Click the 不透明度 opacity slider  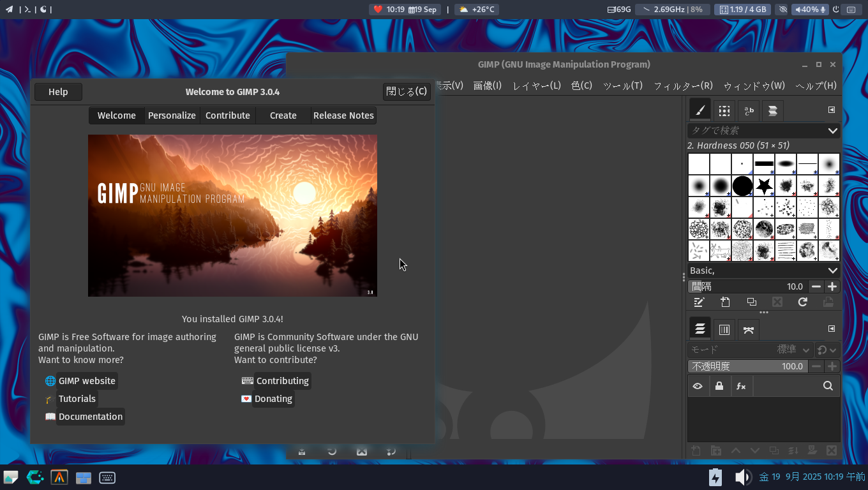click(747, 366)
